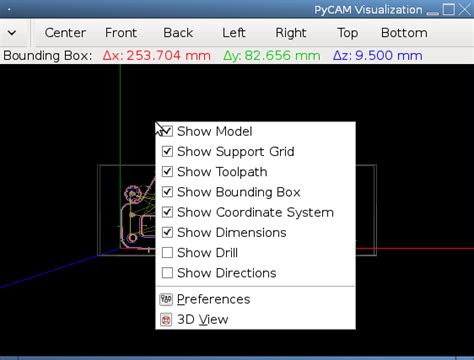Uncheck Show Bounding Box
Screen dimensions: 474x360
tap(167, 192)
